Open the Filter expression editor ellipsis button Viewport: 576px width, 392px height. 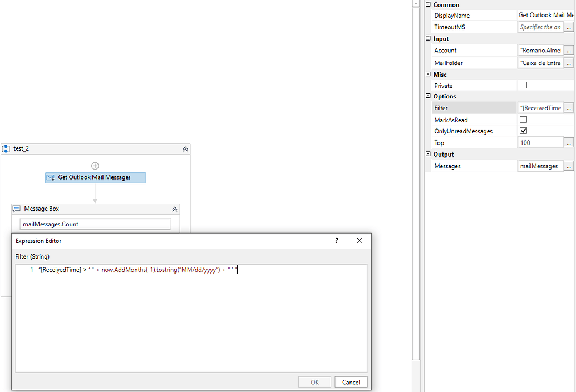click(569, 108)
